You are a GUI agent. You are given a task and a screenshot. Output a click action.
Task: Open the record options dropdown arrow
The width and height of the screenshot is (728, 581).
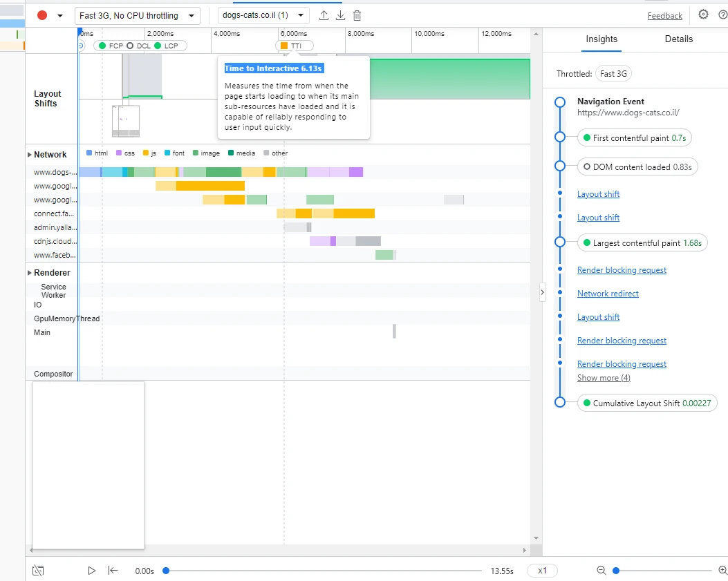(60, 15)
